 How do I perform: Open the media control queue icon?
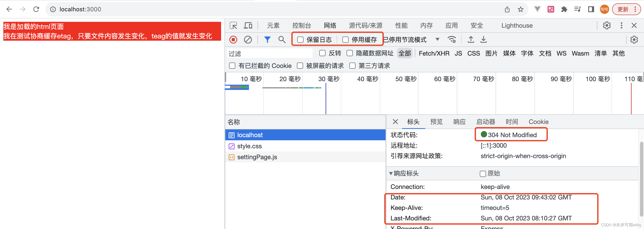click(x=578, y=9)
